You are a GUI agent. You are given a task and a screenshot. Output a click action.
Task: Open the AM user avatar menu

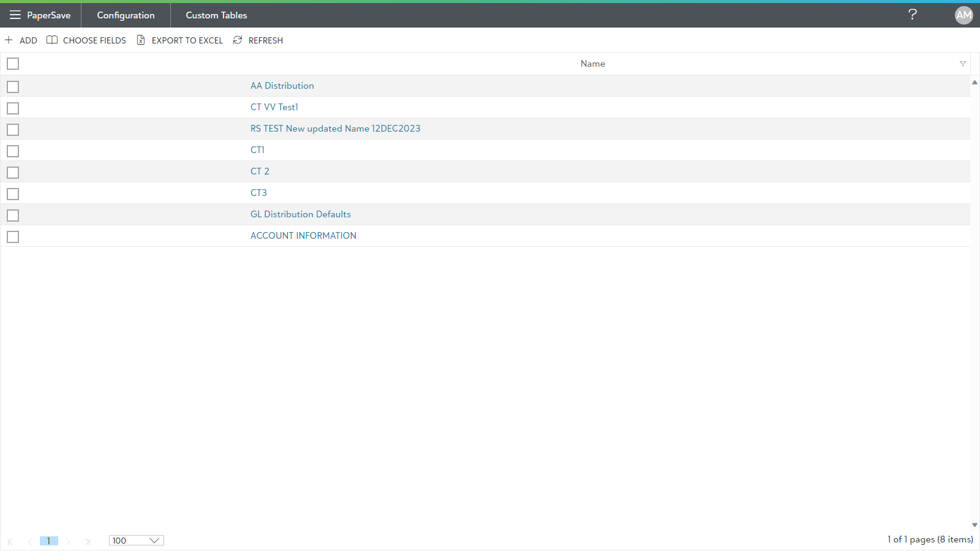963,15
